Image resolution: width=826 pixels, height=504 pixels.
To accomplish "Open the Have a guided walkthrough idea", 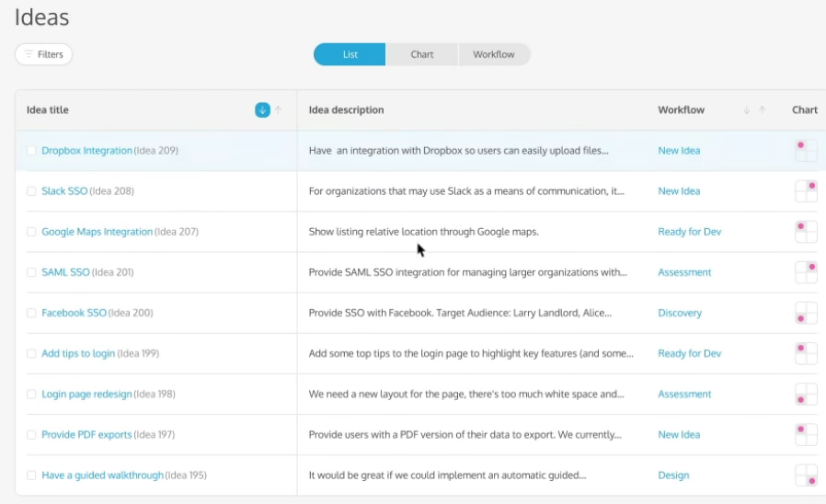I will [x=102, y=475].
